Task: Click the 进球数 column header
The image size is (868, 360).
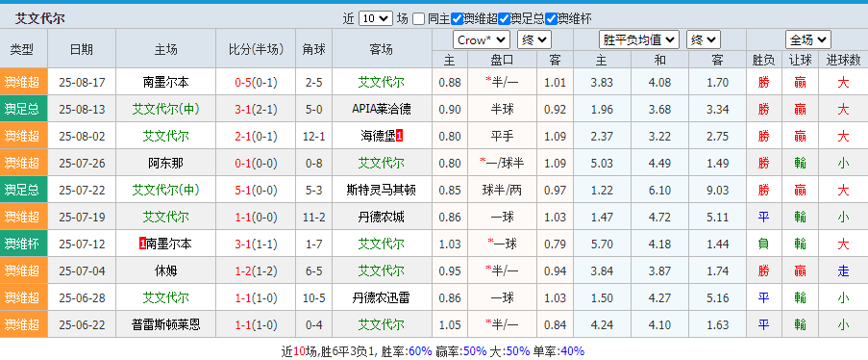Action: coord(843,60)
